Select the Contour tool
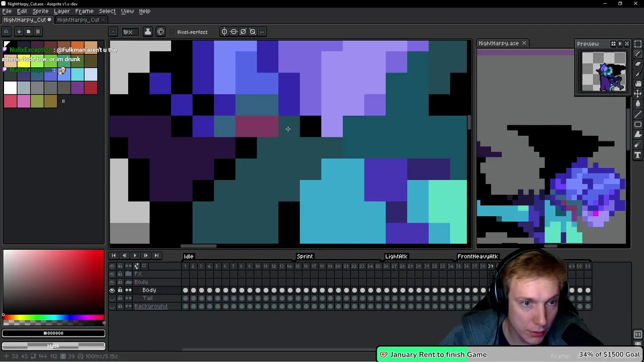This screenshot has height=362, width=644. tap(638, 134)
